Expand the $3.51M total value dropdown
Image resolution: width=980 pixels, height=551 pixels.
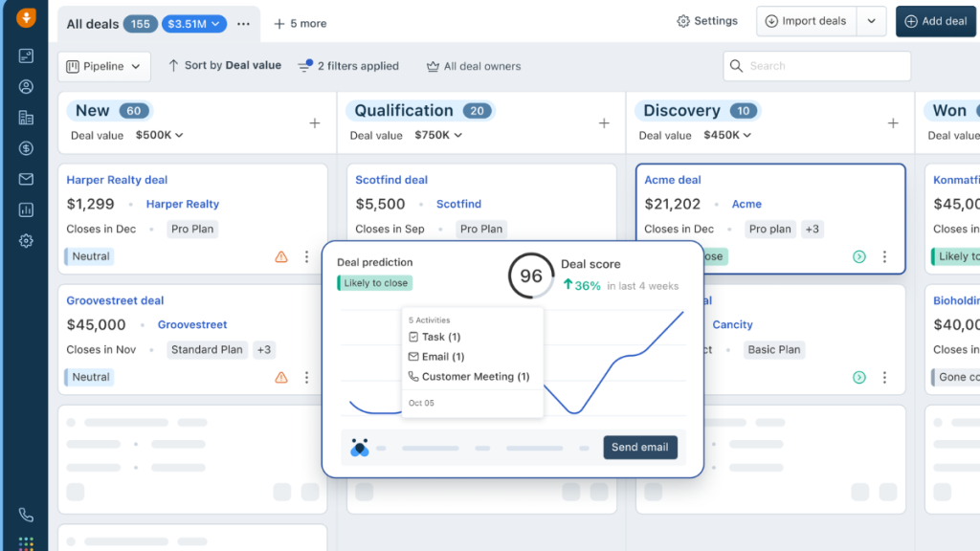194,22
